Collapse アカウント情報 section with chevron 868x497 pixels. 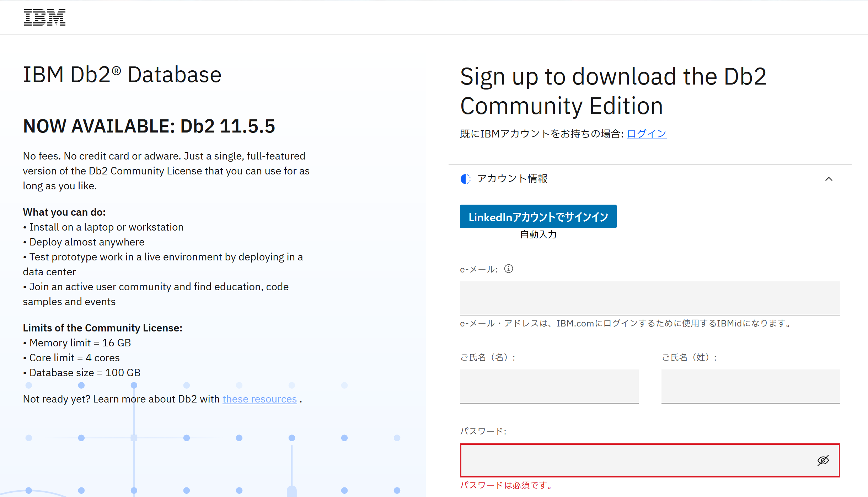[829, 179]
